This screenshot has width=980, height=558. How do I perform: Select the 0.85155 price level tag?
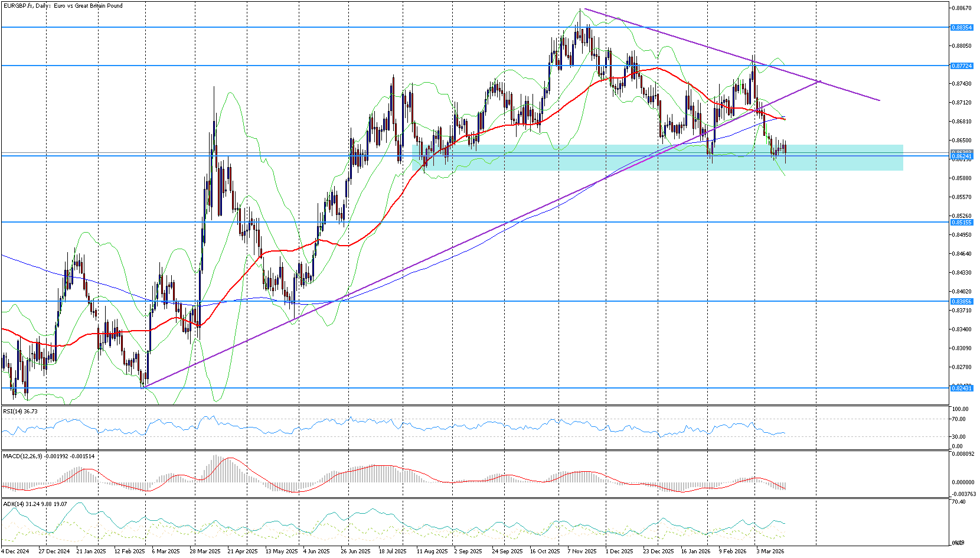click(x=962, y=223)
